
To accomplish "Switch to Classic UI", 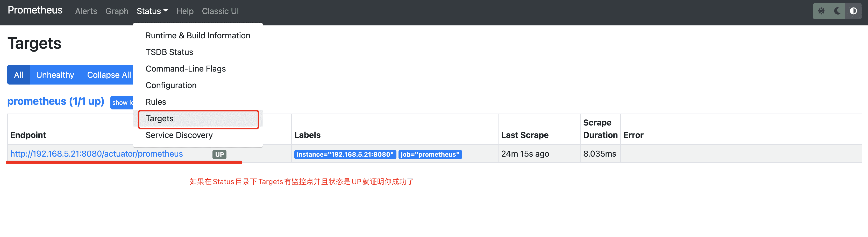I will coord(220,11).
